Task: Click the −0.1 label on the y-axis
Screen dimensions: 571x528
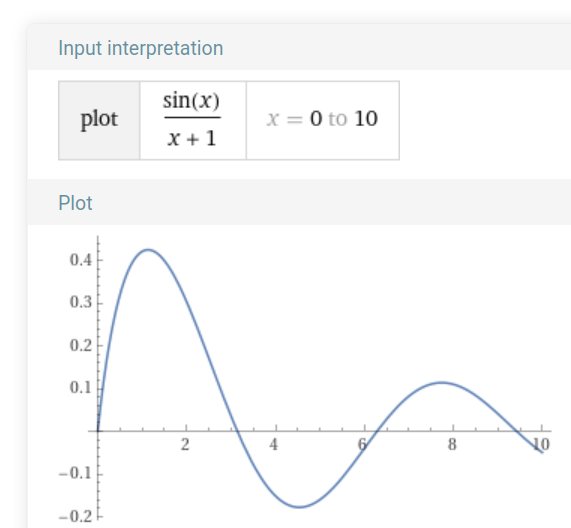Action: (x=75, y=474)
